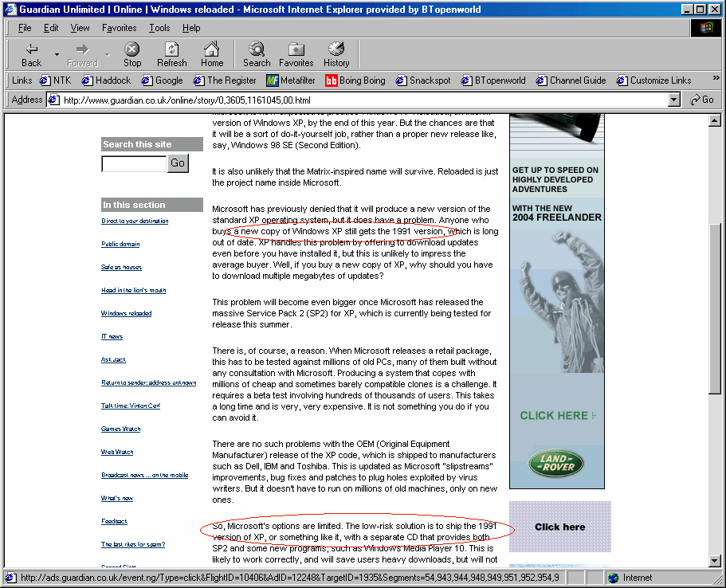The height and width of the screenshot is (588, 726).
Task: Click the vertical scrollbar thumb
Action: click(714, 308)
